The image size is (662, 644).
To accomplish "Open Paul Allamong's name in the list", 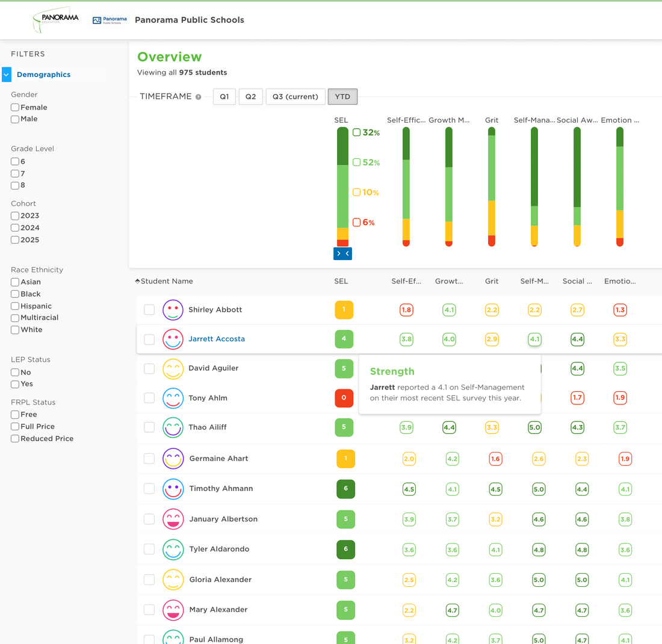I will point(216,639).
